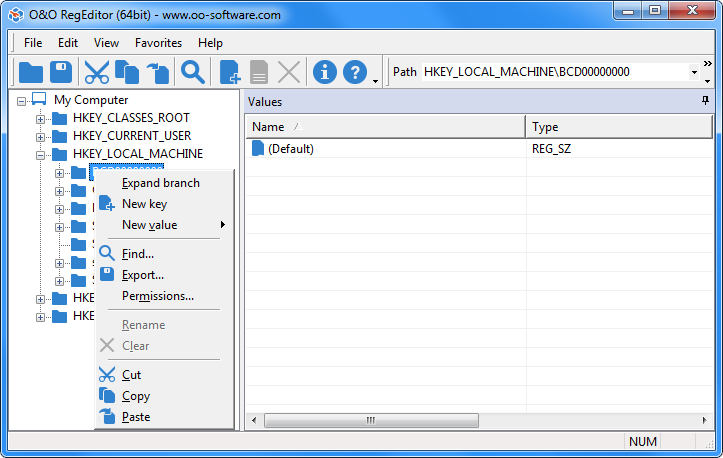Screen dimensions: 723x458
Task: Click the pin icon in Values panel
Action: pyautogui.click(x=705, y=100)
